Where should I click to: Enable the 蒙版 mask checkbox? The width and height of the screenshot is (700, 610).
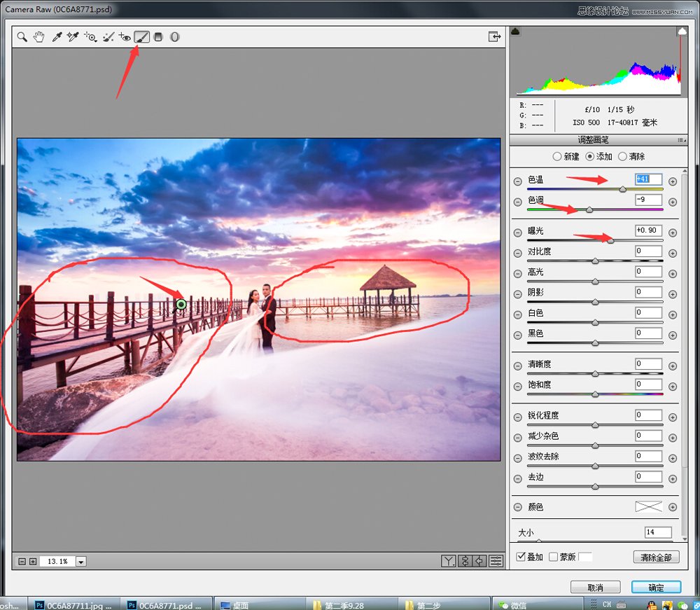(553, 556)
